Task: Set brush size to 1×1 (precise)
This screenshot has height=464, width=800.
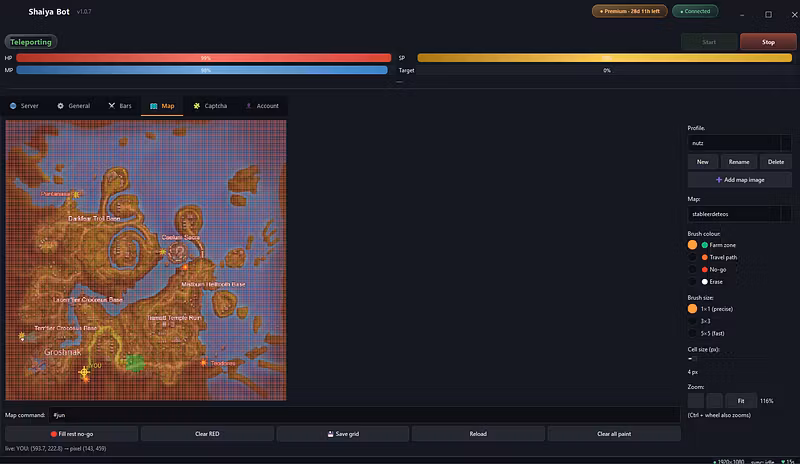Action: click(692, 309)
